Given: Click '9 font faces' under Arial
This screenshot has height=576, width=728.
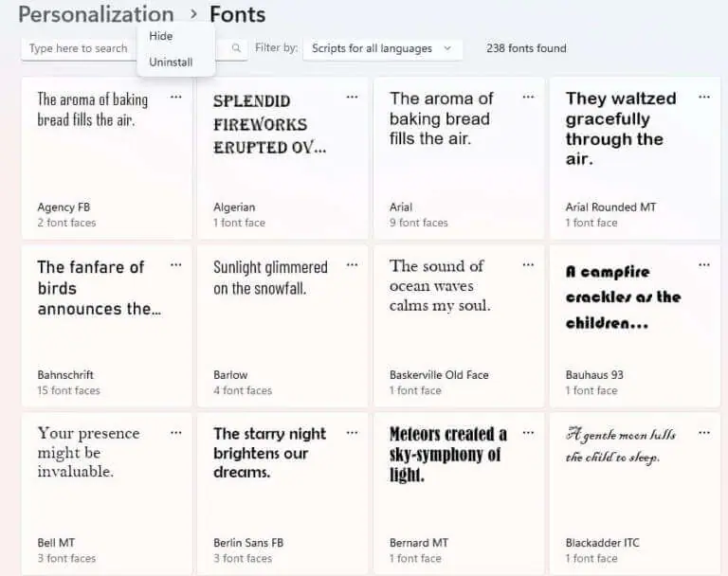Looking at the screenshot, I should coord(418,223).
